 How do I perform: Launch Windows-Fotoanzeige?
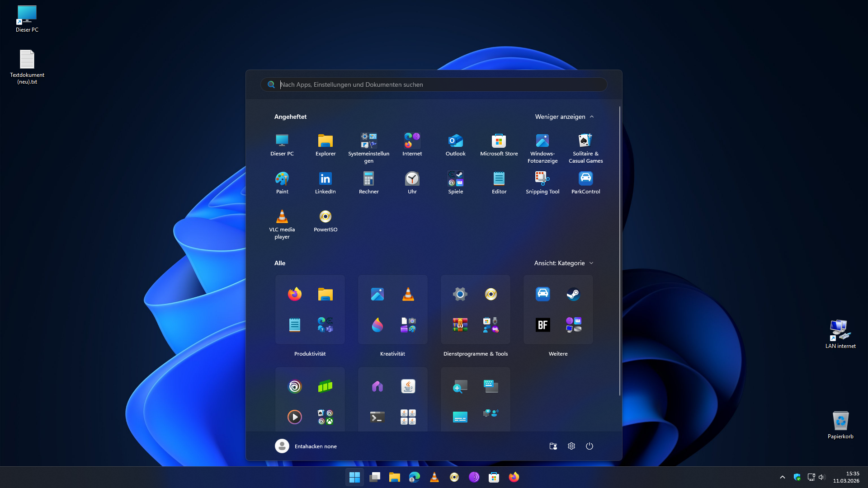[542, 148]
